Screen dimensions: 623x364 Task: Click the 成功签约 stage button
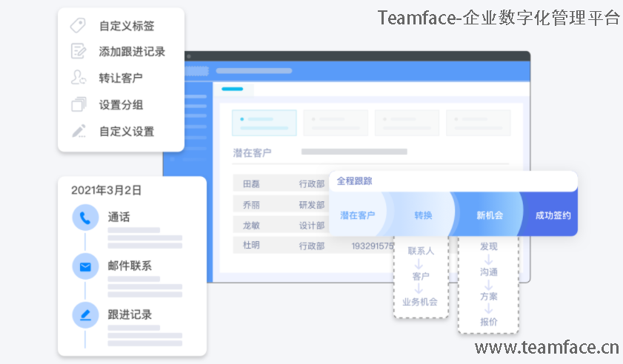click(553, 215)
